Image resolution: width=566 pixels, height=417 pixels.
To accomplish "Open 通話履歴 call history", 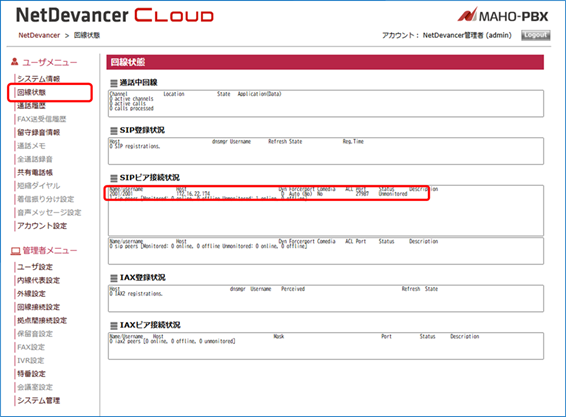I will pos(31,105).
